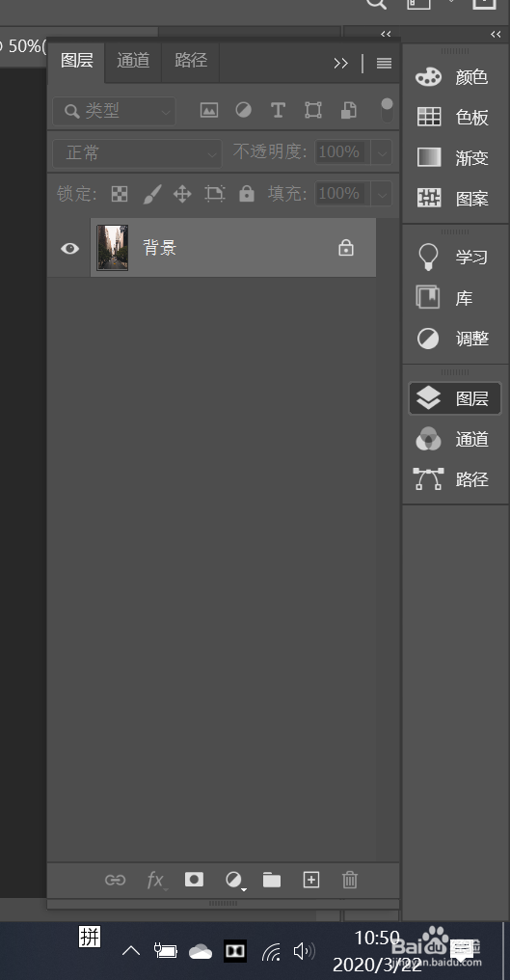Open the Wi-Fi network tray icon
Image resolution: width=510 pixels, height=980 pixels.
pyautogui.click(x=271, y=951)
